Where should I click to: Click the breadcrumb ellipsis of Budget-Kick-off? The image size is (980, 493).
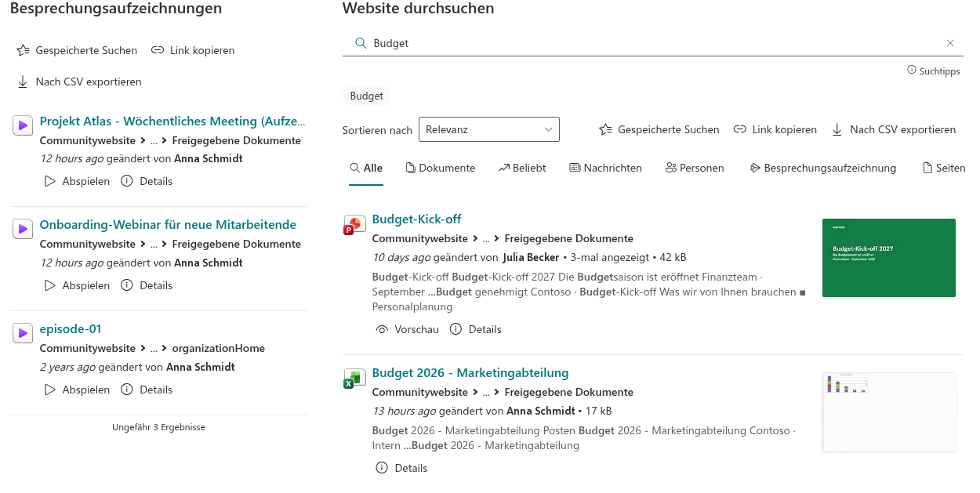pos(486,238)
